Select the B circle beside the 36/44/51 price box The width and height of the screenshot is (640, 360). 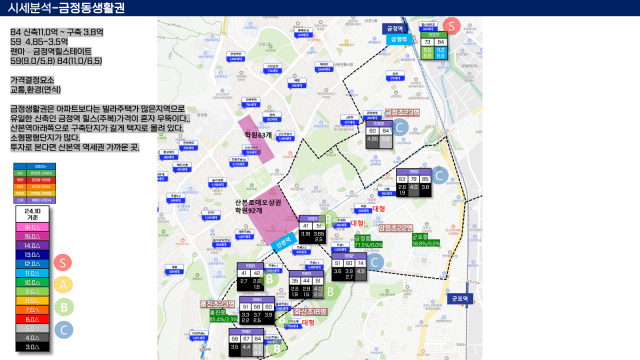(331, 291)
